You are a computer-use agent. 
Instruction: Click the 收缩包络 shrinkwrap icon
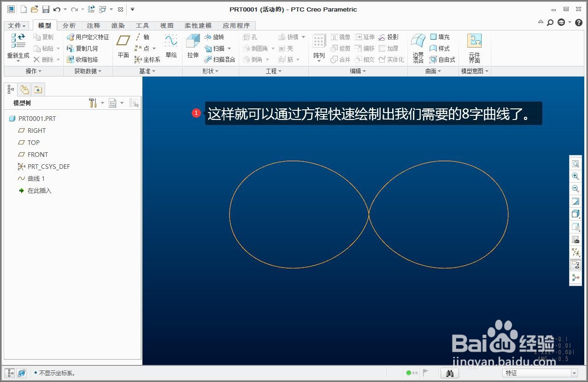(x=82, y=60)
